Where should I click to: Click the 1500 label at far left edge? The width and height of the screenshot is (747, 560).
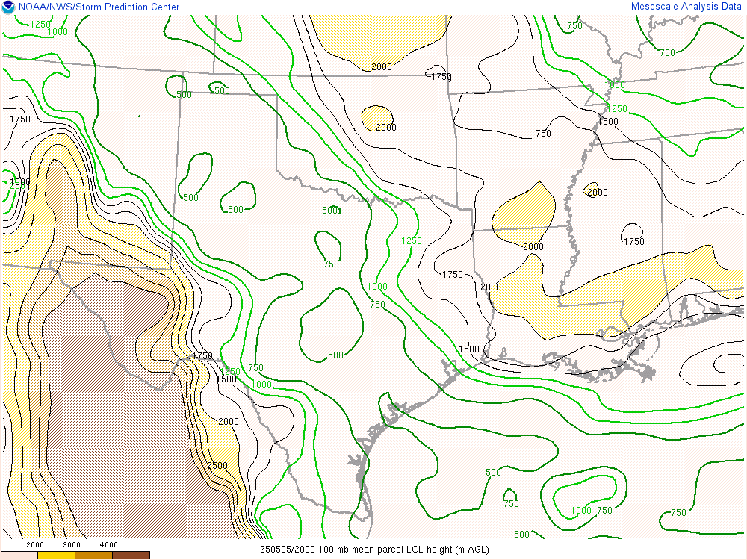[x=19, y=182]
